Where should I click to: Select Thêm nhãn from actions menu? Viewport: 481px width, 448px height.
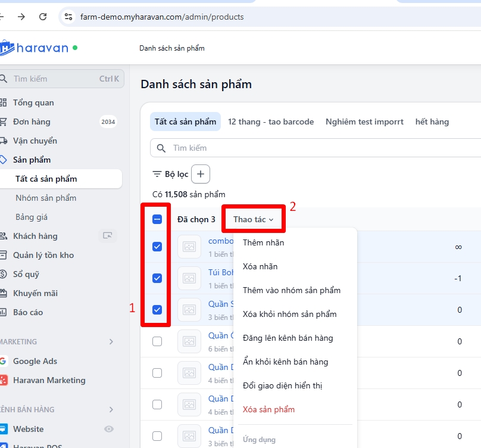point(263,242)
